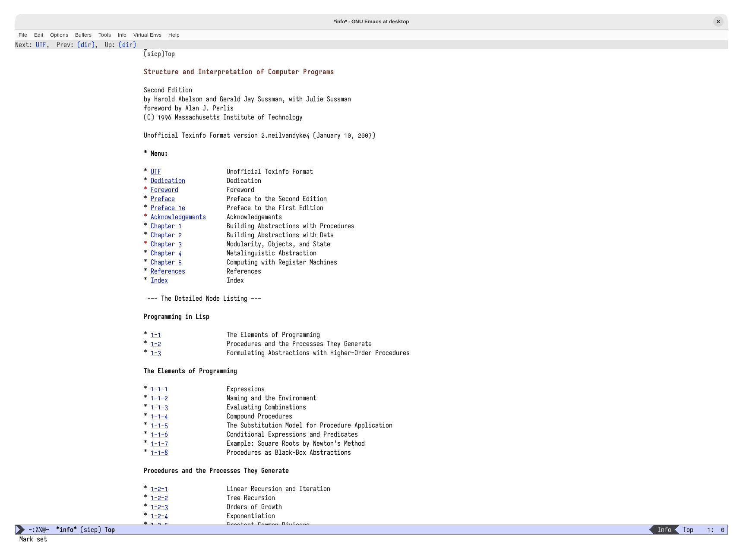Close the Emacs window
743x560 pixels.
(718, 22)
